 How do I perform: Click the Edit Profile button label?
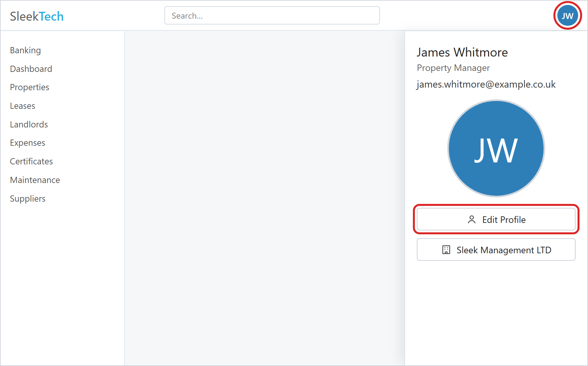coord(504,220)
